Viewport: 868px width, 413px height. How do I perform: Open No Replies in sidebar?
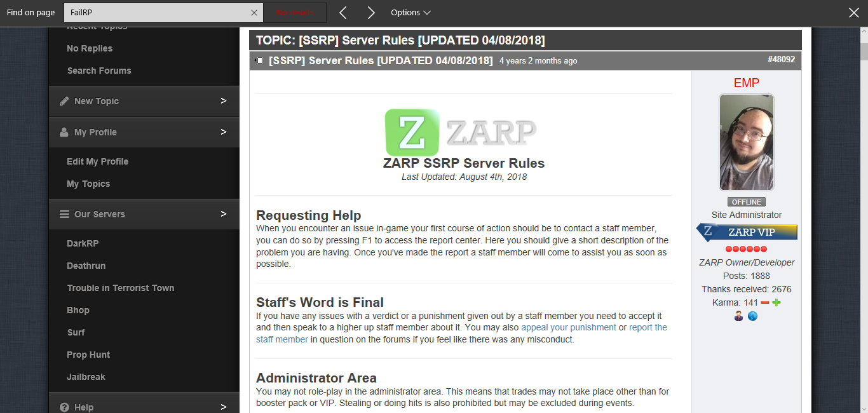tap(90, 48)
